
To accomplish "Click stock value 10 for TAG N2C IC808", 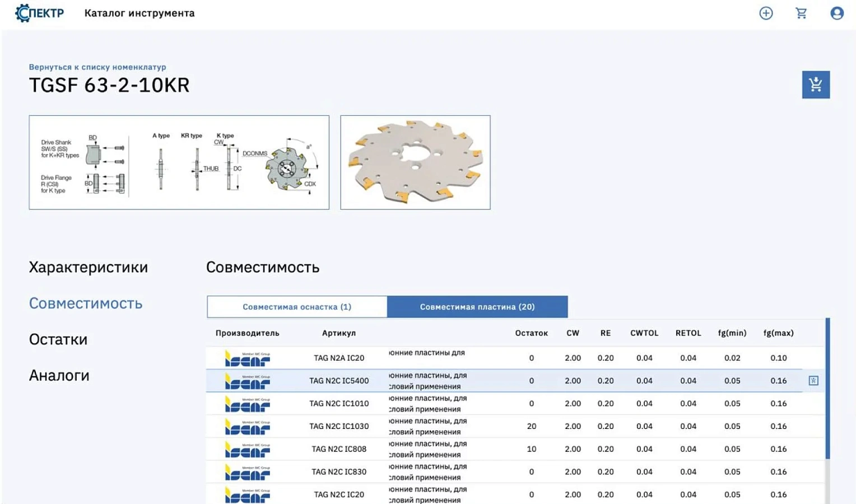I will pyautogui.click(x=532, y=449).
